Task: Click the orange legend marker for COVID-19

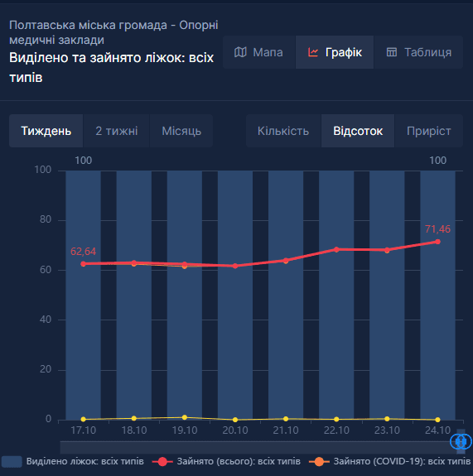Action: coord(319,462)
